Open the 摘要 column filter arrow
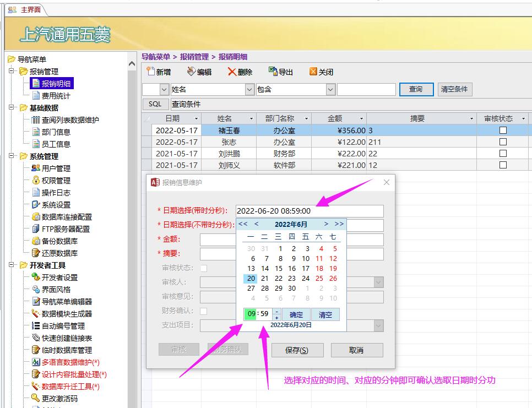The width and height of the screenshot is (532, 408). pyautogui.click(x=471, y=119)
